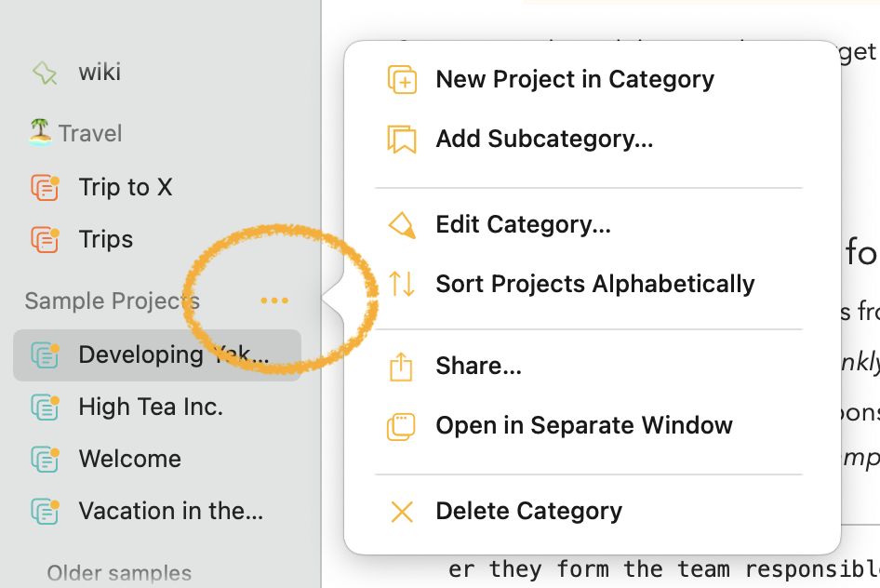Click the Edit Category highlighter icon
The image size is (880, 588).
pyautogui.click(x=402, y=225)
